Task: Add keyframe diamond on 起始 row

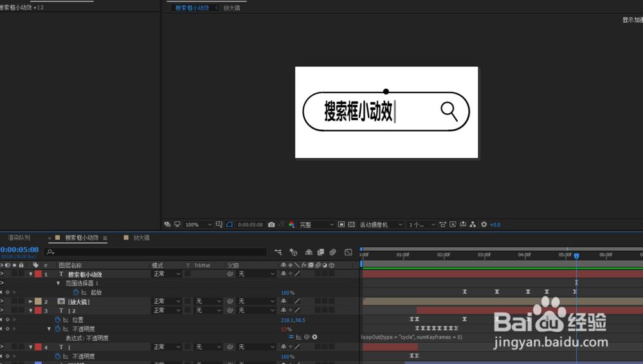Action: tap(7, 292)
